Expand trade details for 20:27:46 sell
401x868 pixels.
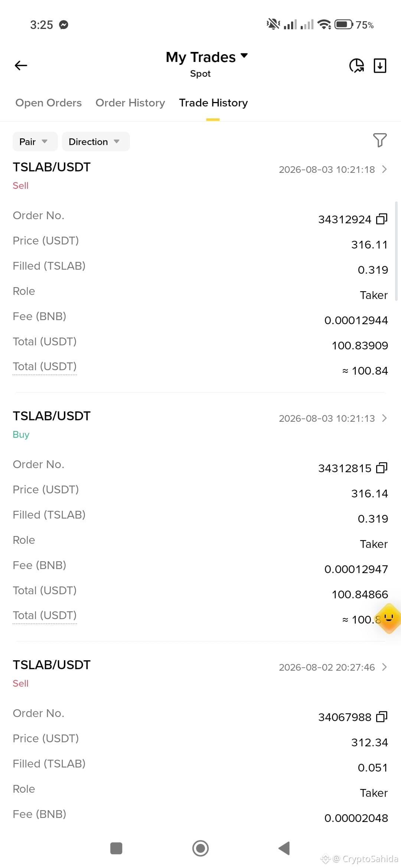(385, 667)
